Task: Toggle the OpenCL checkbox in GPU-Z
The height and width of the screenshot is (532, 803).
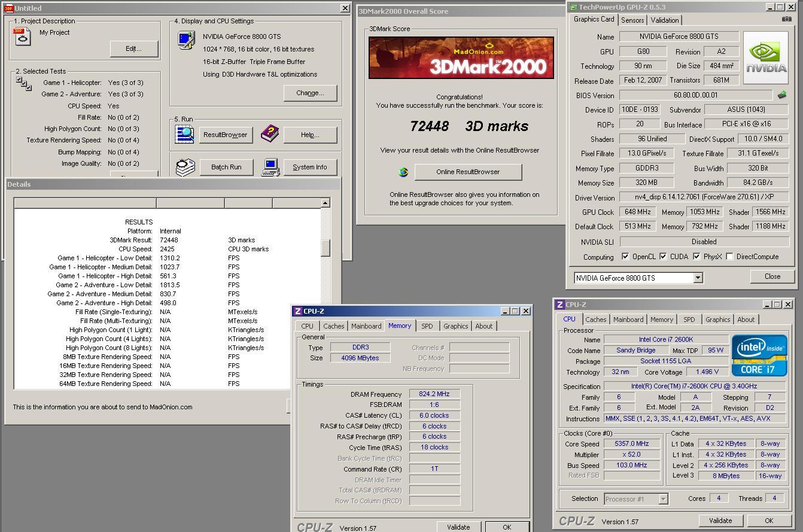Action: pos(625,257)
